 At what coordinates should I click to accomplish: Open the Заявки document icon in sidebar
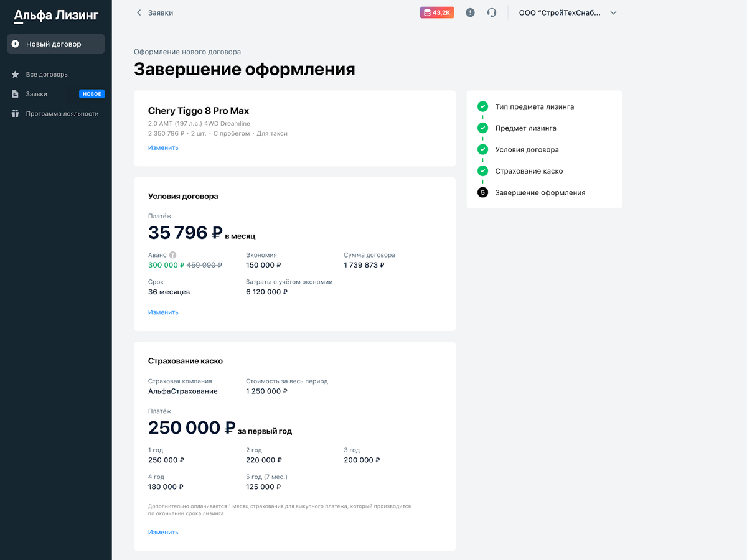15,93
